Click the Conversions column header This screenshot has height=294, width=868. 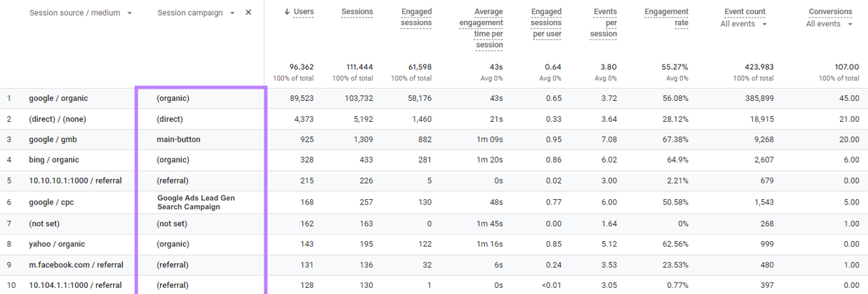point(830,12)
